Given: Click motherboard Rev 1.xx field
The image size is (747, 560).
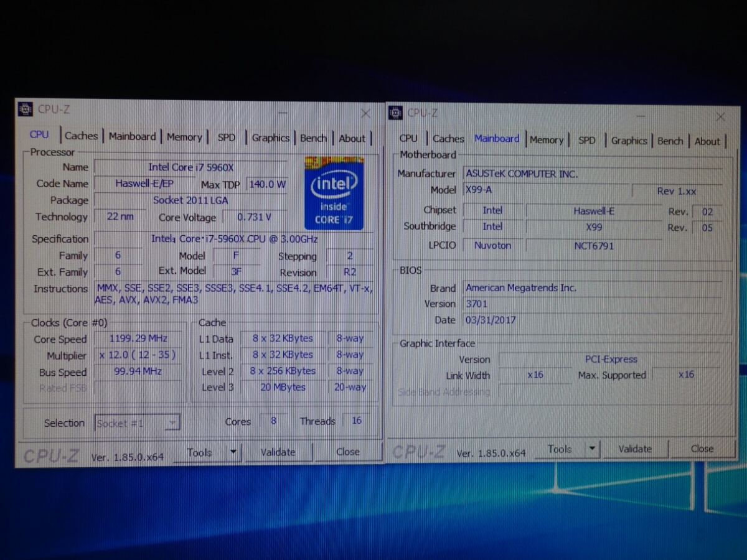Looking at the screenshot, I should pyautogui.click(x=677, y=192).
